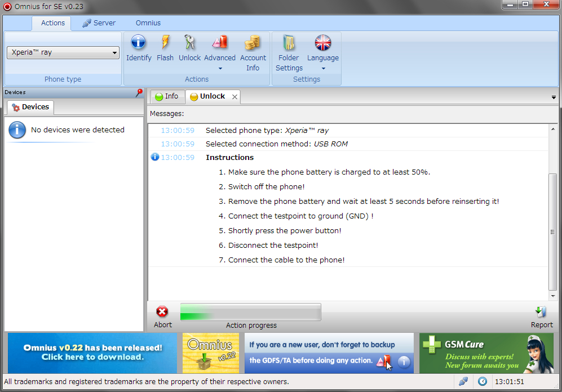
Task: Click the round info icon in backup banner
Action: [404, 362]
